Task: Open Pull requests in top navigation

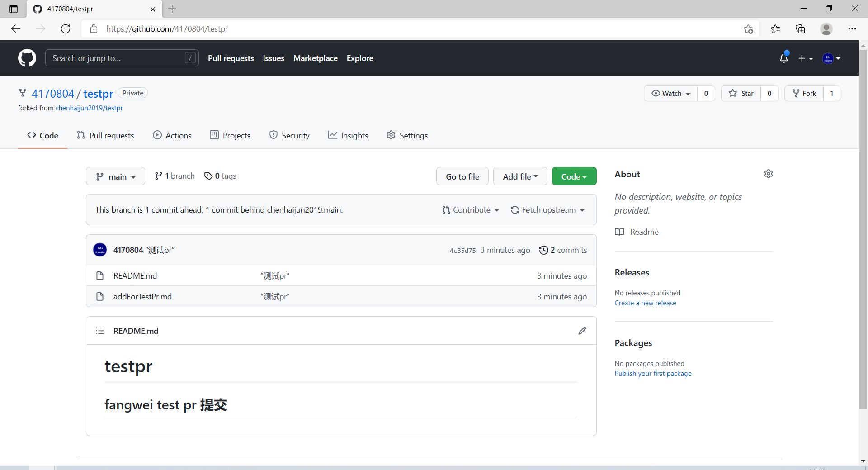Action: pyautogui.click(x=231, y=58)
